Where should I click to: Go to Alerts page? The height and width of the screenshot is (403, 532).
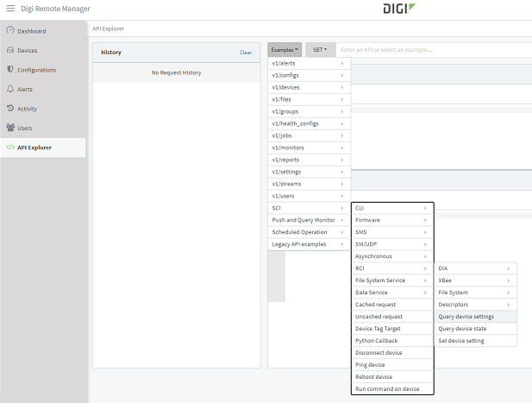43,89
